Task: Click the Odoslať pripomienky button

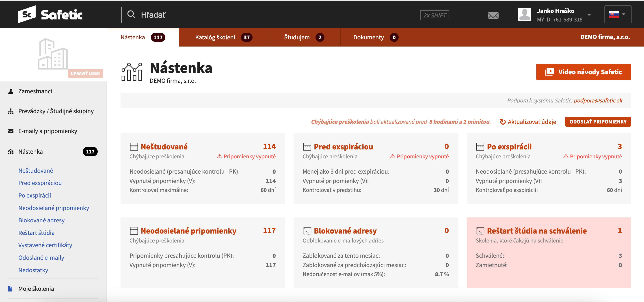Action: 598,121
